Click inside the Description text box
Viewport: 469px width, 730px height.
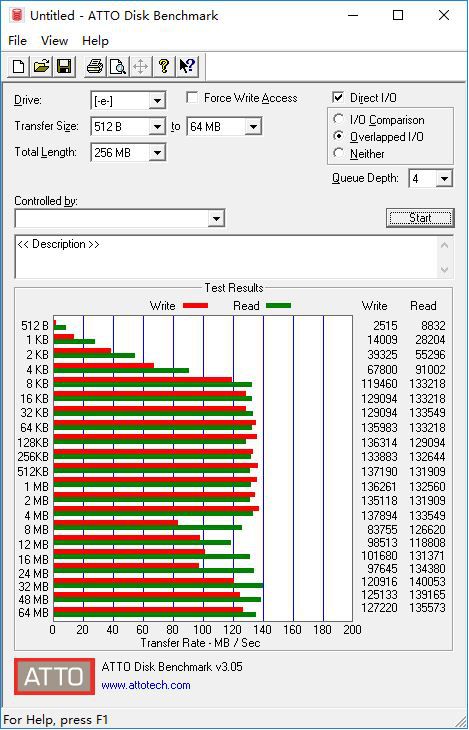tap(227, 257)
